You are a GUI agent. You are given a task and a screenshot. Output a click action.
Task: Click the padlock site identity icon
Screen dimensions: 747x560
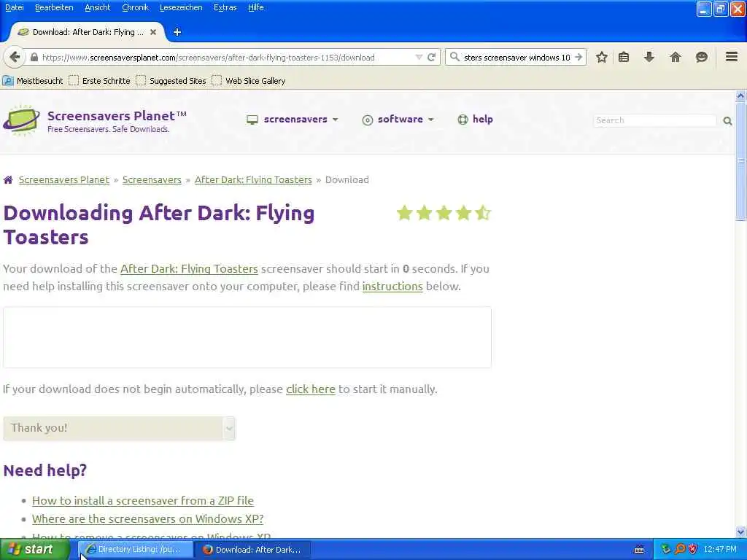[x=34, y=57]
